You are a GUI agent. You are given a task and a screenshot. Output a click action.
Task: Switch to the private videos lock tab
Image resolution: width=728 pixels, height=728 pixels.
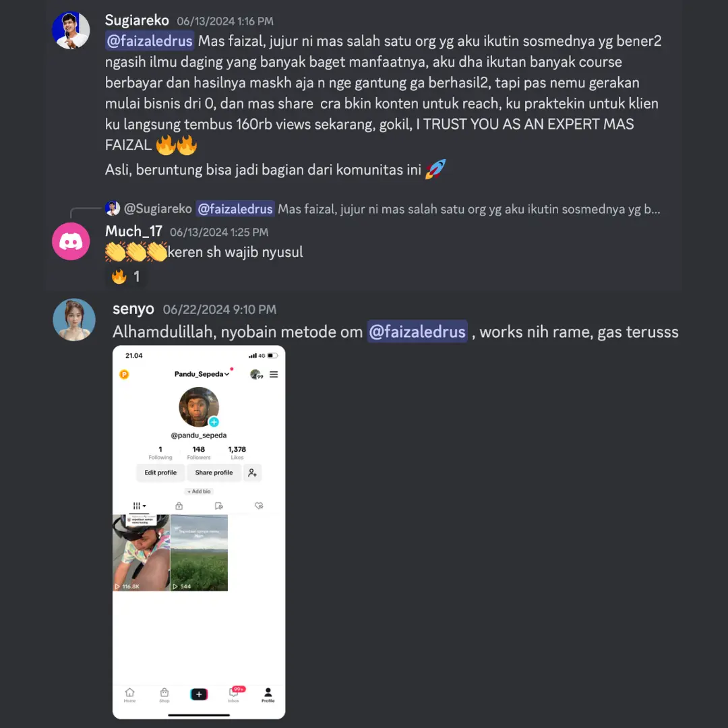click(179, 506)
